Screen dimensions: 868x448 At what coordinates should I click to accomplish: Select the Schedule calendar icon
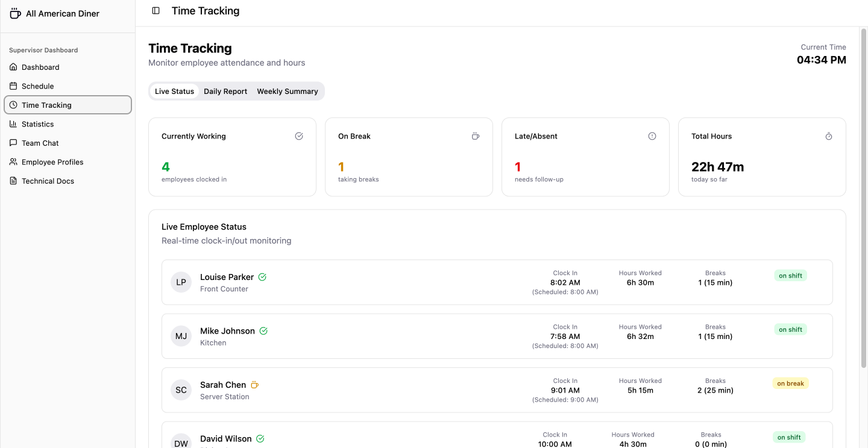point(13,86)
